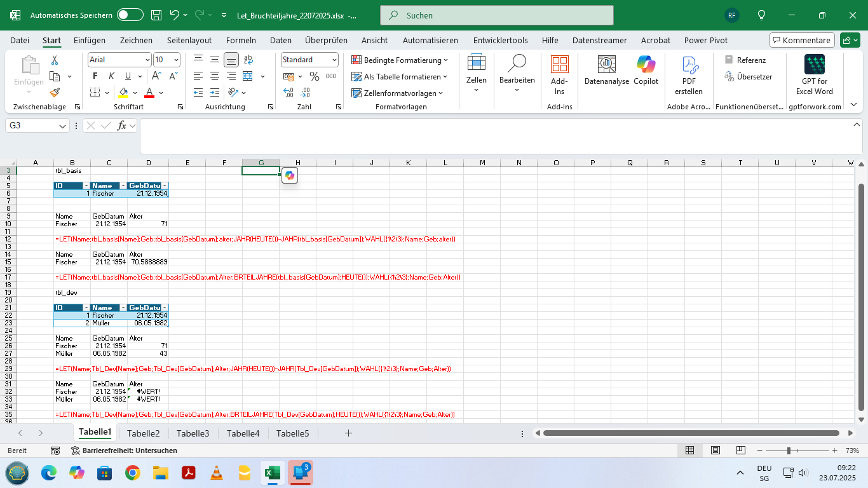Open the fill color dropdown arrow
This screenshot has height=488, width=868.
135,93
